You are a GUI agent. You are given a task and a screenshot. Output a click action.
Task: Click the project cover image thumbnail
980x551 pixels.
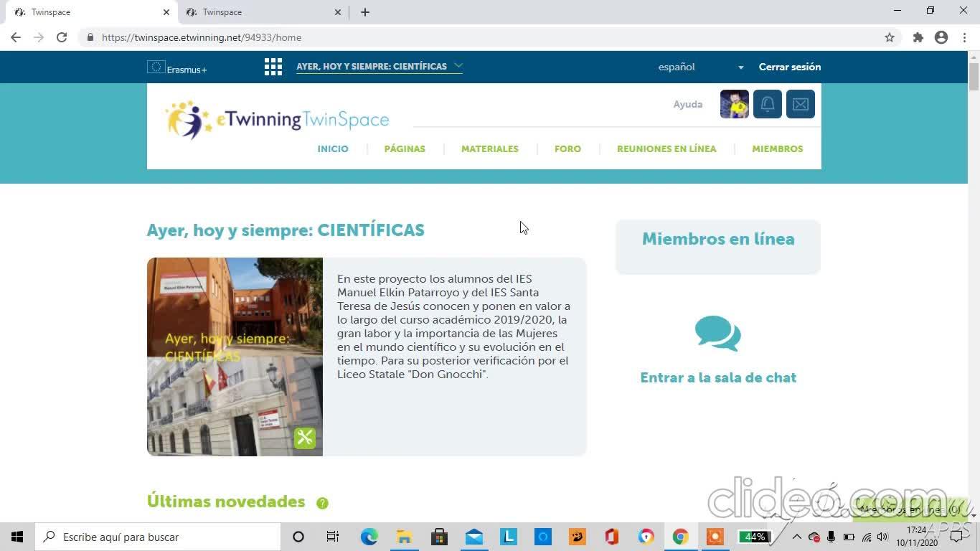click(235, 357)
